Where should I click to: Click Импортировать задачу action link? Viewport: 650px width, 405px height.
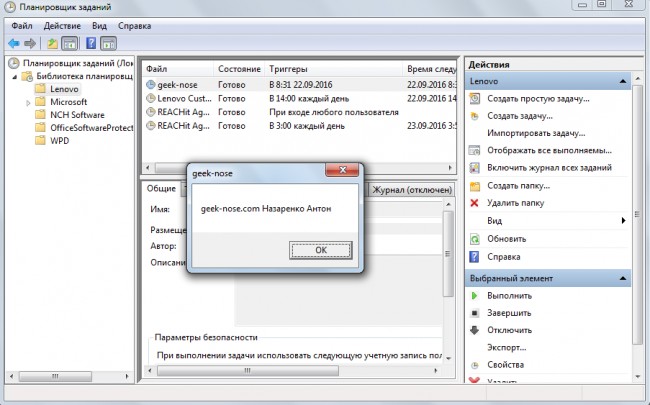tap(535, 133)
